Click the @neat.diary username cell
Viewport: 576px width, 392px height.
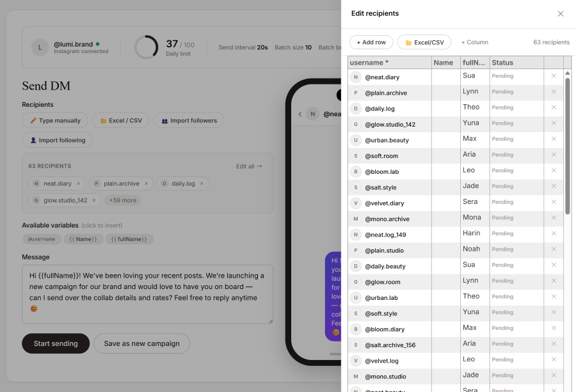click(389, 77)
